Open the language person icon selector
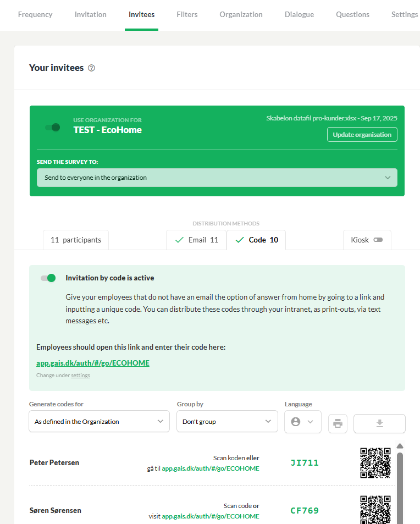 coord(303,422)
